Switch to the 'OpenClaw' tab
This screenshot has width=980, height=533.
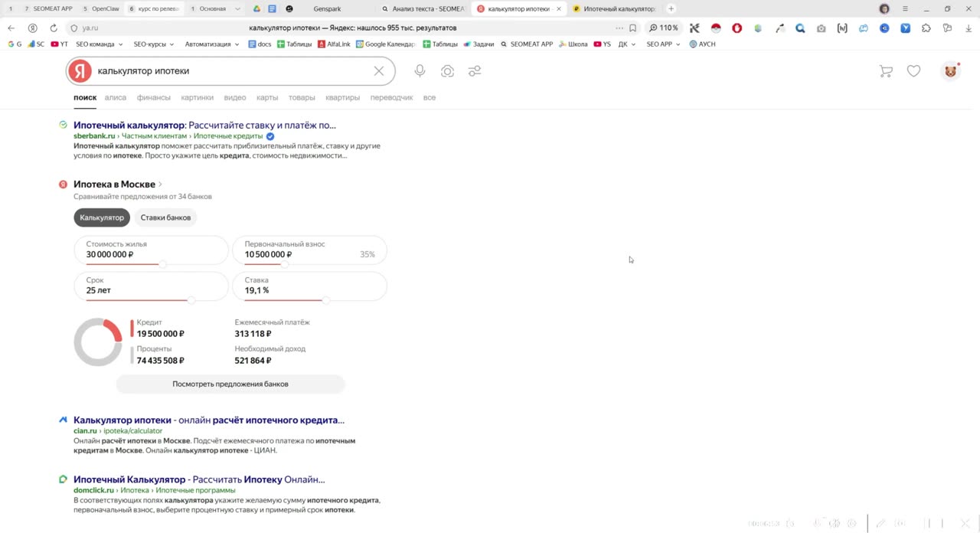coord(100,8)
